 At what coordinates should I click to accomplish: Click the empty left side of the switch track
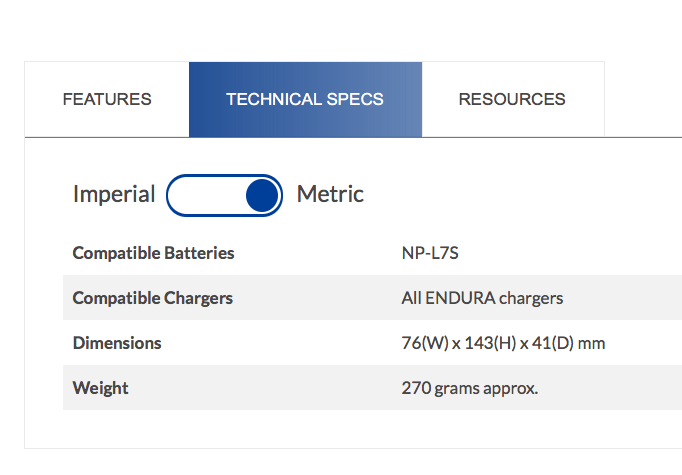click(204, 195)
